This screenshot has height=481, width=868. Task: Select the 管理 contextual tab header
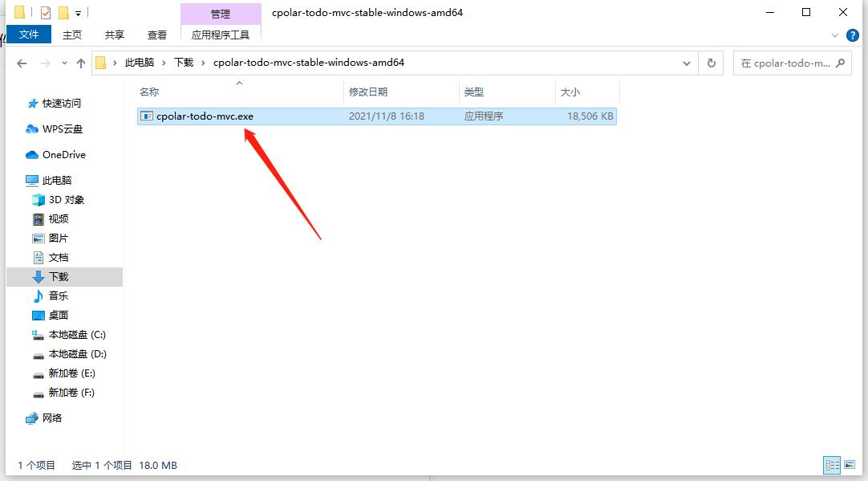point(221,14)
